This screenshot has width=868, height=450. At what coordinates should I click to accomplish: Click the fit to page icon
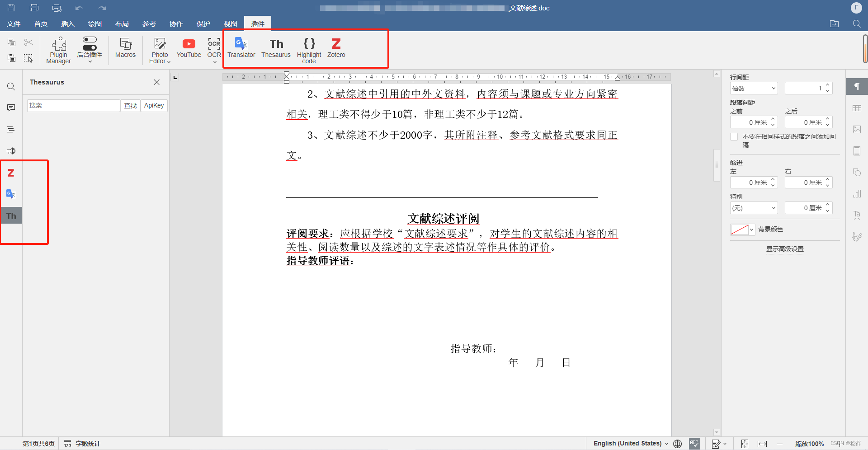point(745,444)
